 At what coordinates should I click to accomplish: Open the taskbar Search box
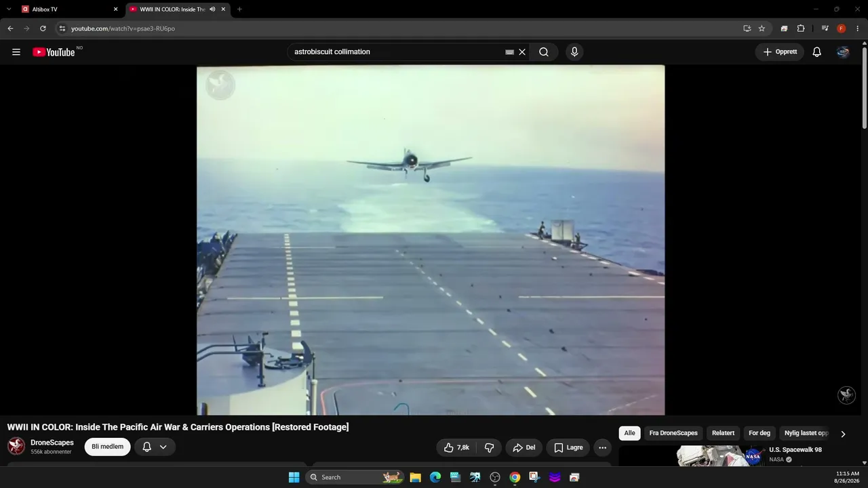[355, 477]
